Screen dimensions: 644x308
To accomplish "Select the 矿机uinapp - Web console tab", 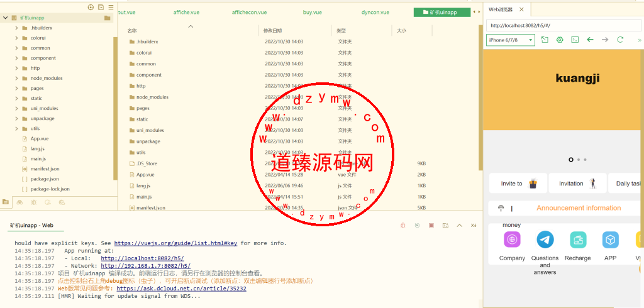I will [x=31, y=226].
